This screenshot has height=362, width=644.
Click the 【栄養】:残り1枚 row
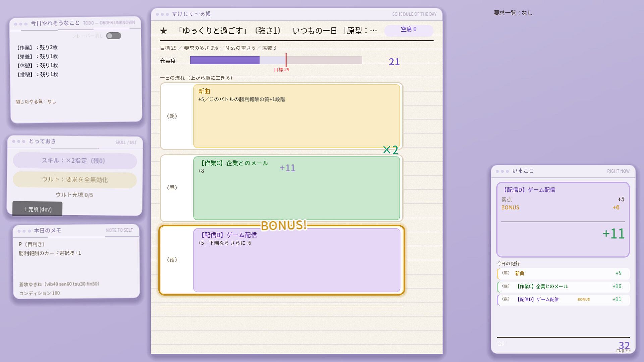(37, 56)
